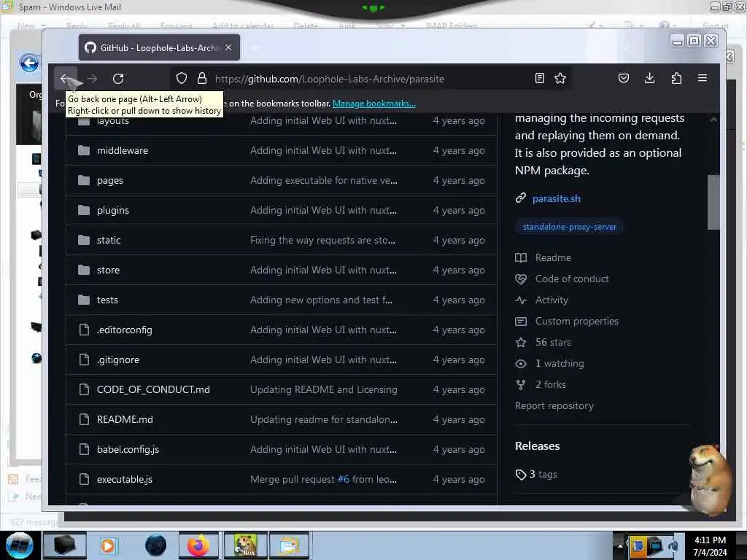The image size is (747, 560).
Task: Click the Windows Start orb
Action: point(19,545)
